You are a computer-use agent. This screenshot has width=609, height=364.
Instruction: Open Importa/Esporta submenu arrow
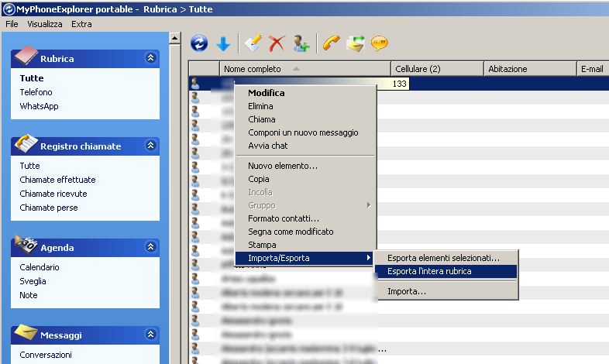tap(369, 258)
